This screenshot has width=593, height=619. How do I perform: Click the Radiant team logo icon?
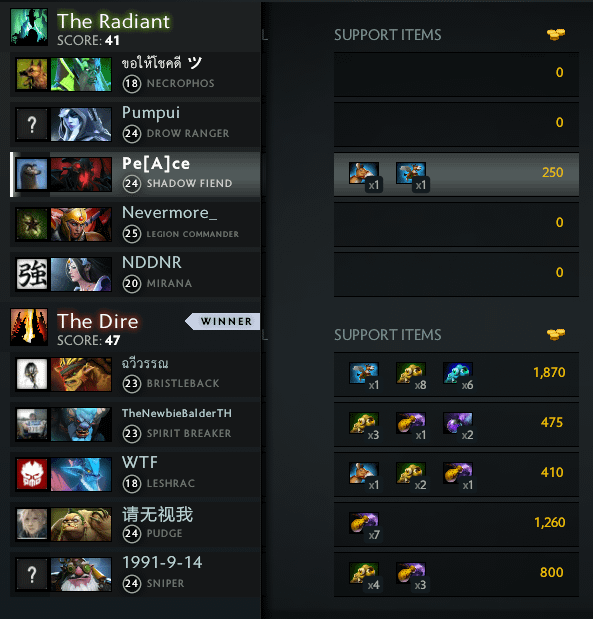click(x=29, y=27)
